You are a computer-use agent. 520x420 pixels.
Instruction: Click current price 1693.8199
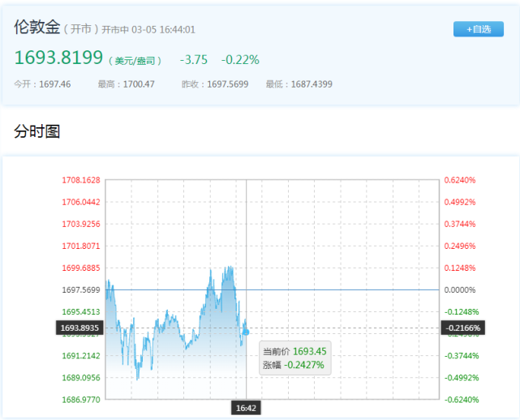coord(58,58)
